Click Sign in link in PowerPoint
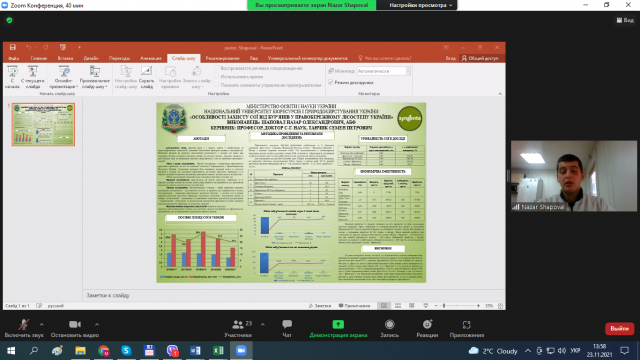The width and height of the screenshot is (640, 360). coord(450,58)
